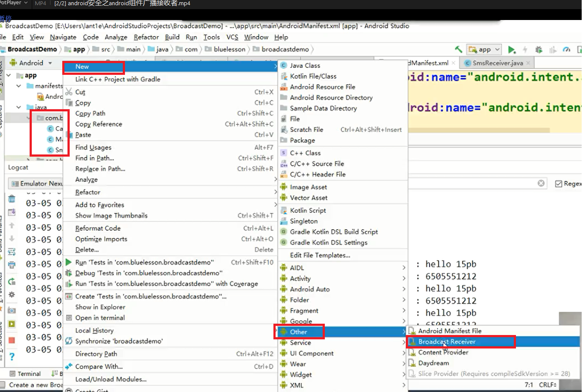Expand the Service submenu

click(343, 342)
